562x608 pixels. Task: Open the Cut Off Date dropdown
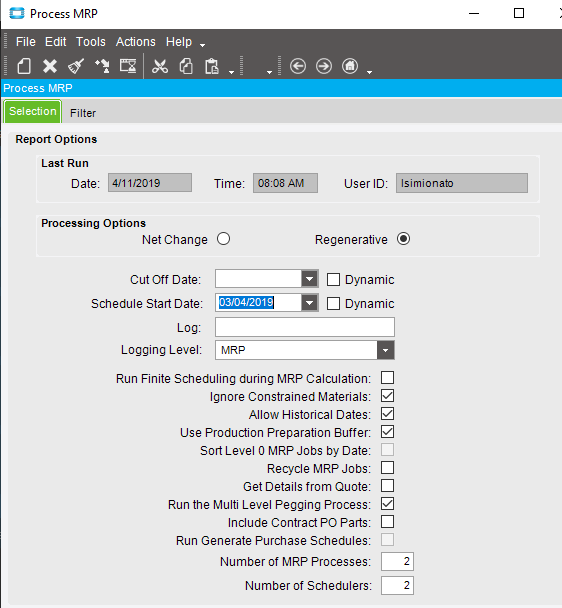310,279
